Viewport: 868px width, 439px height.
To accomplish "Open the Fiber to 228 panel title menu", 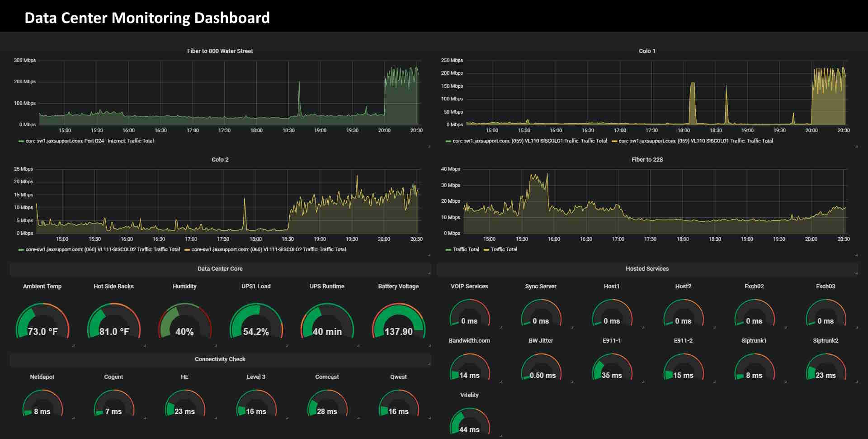I will tap(647, 160).
